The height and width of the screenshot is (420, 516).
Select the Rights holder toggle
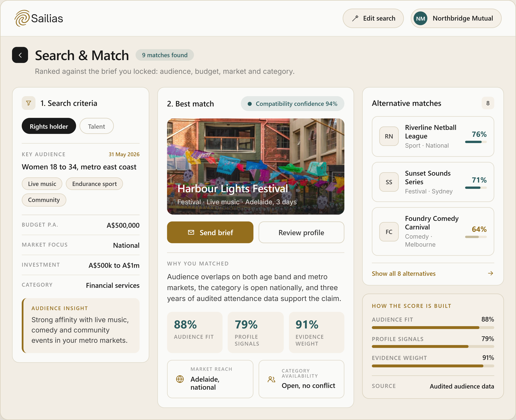tap(49, 126)
